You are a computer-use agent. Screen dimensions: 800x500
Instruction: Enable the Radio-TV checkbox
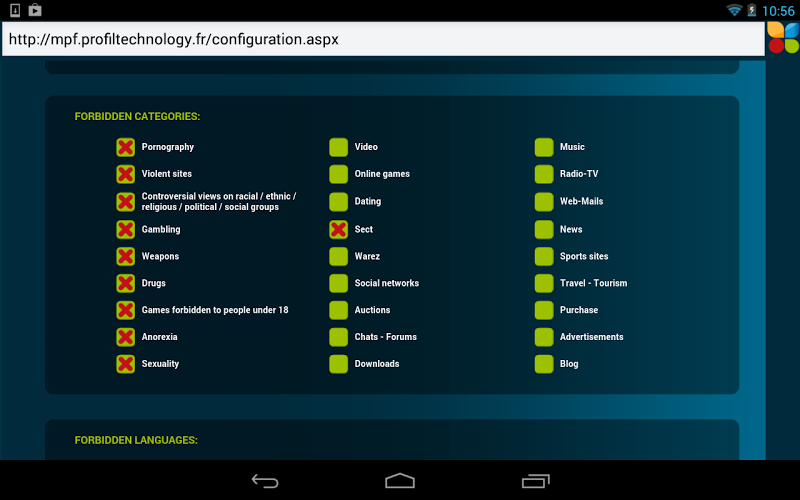(x=544, y=174)
